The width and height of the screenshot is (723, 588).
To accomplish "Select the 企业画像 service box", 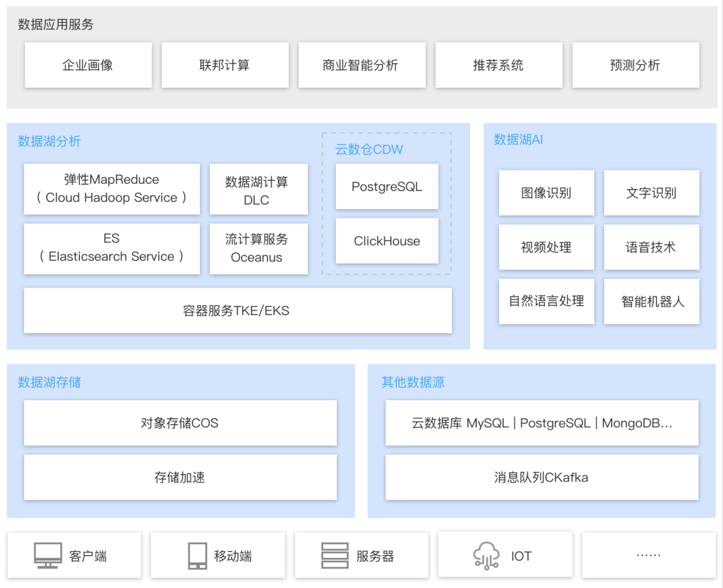I will [x=88, y=64].
